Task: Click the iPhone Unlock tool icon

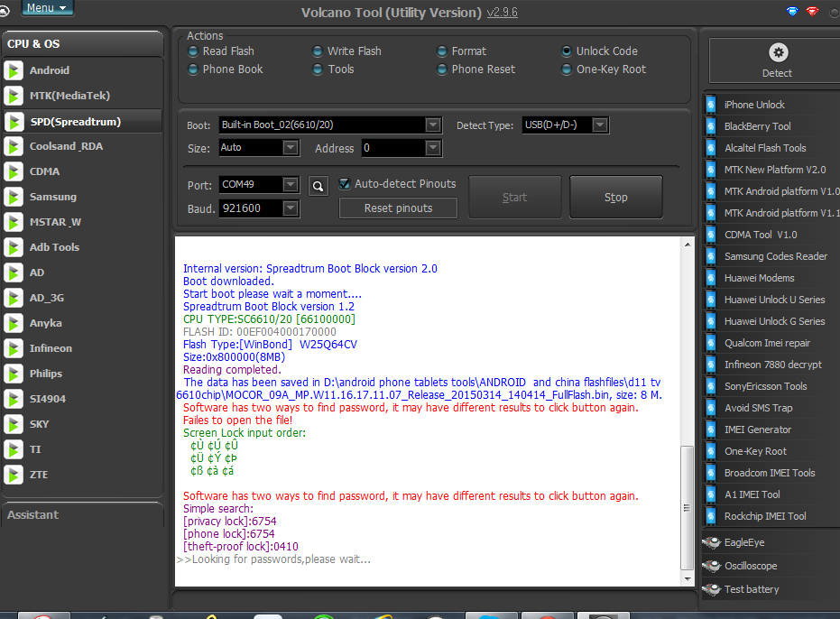Action: (711, 105)
